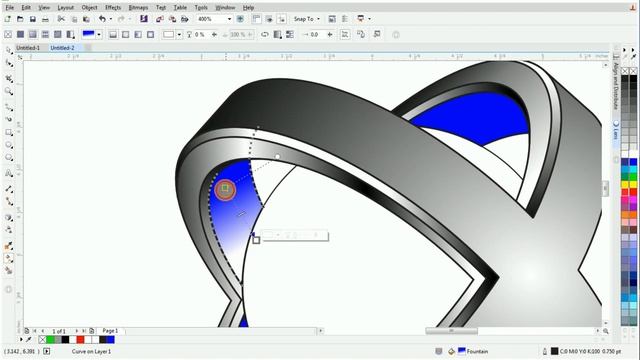Open the Edit fill dialog icon
The height and width of the screenshot is (360, 640).
[377, 35]
